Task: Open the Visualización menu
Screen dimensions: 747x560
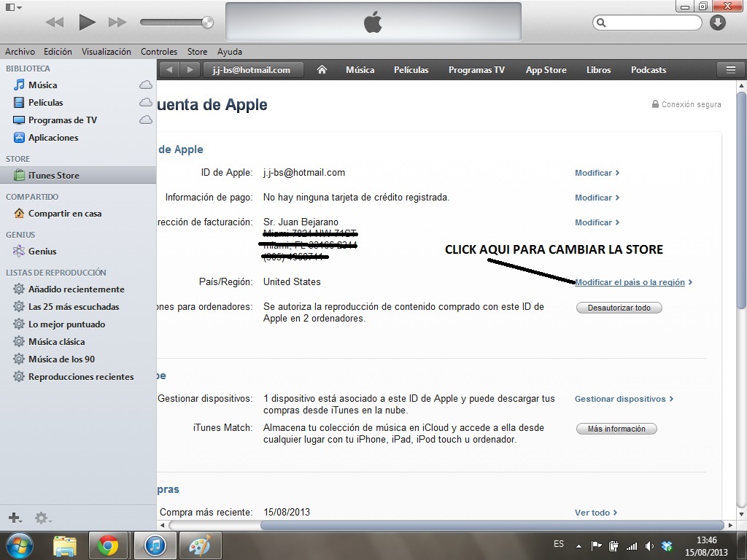Action: point(107,52)
